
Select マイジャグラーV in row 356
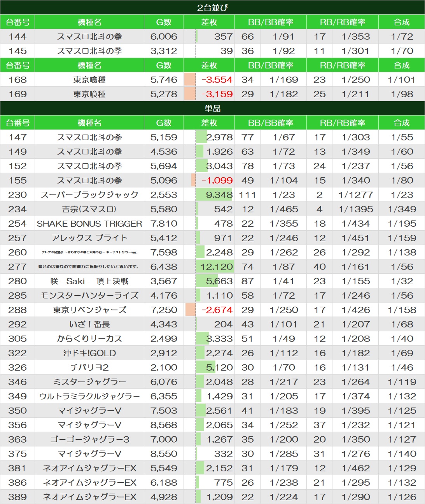tap(89, 425)
